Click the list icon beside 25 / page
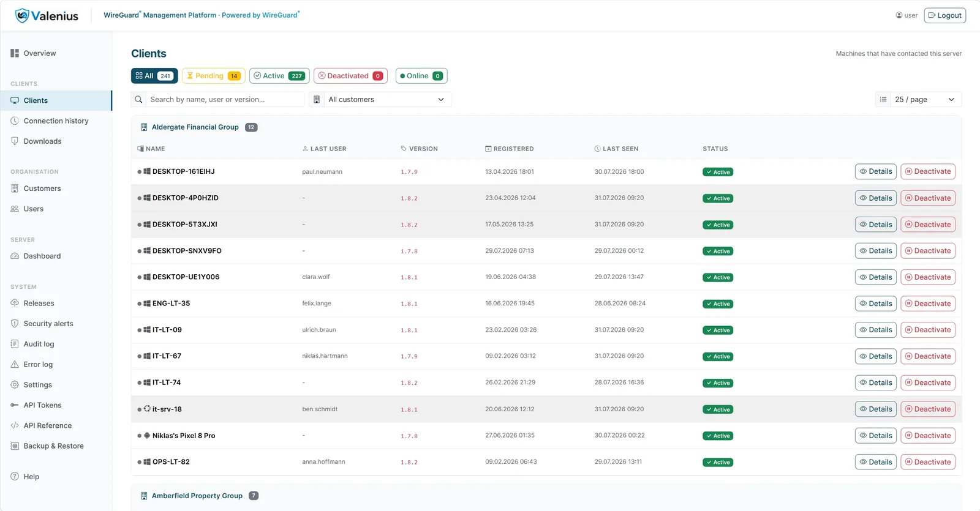980x511 pixels. [883, 100]
